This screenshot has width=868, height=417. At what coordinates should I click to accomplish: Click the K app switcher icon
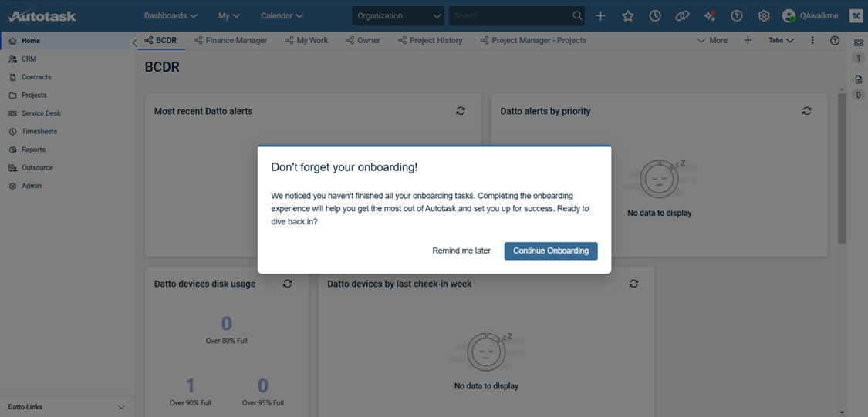[856, 16]
